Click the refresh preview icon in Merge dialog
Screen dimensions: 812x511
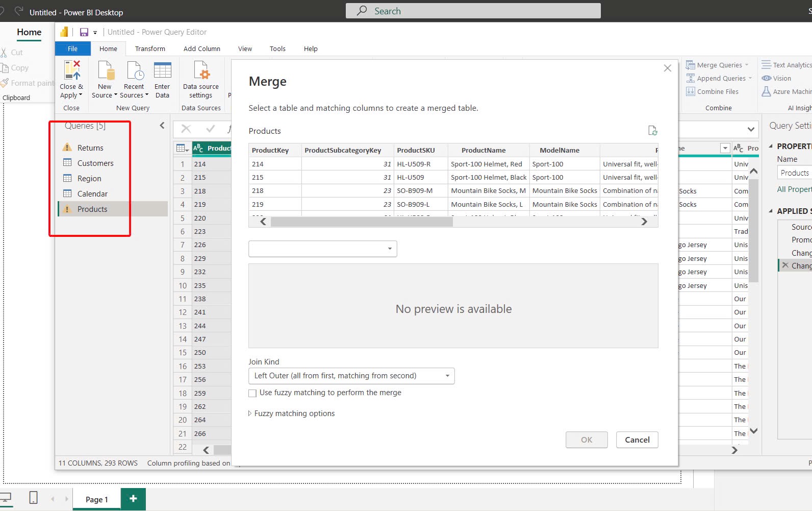point(652,131)
